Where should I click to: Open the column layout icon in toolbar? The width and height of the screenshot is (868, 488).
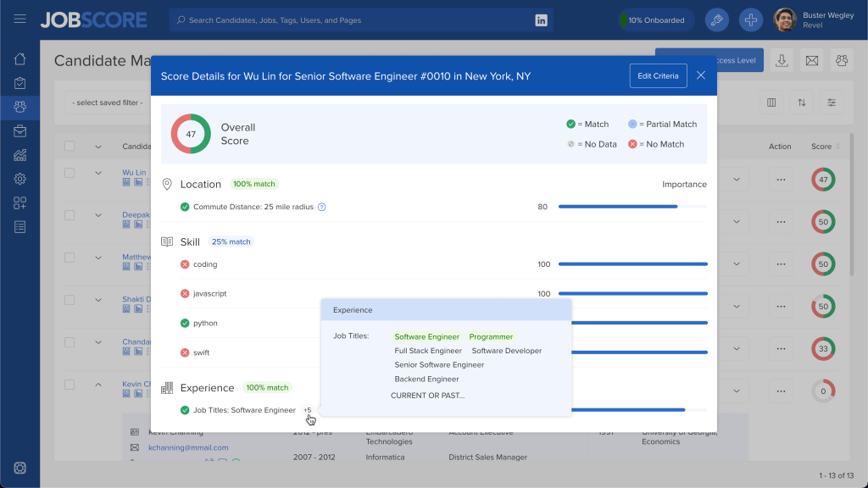[x=771, y=103]
